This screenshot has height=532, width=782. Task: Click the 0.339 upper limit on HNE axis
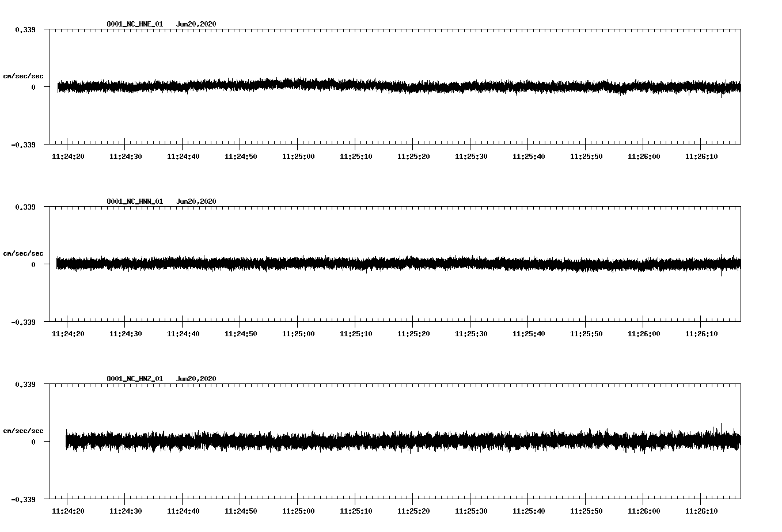25,29
